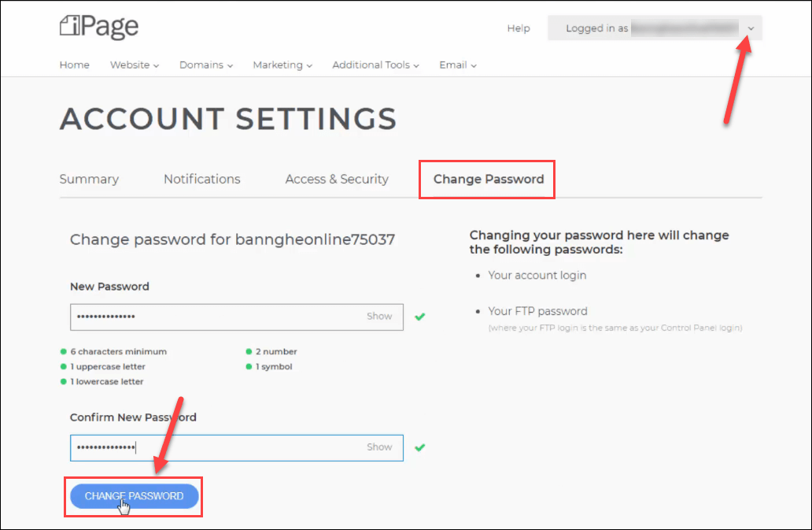Click the FTP login note in parentheses
Viewport: 812px width, 530px height.
pos(615,328)
